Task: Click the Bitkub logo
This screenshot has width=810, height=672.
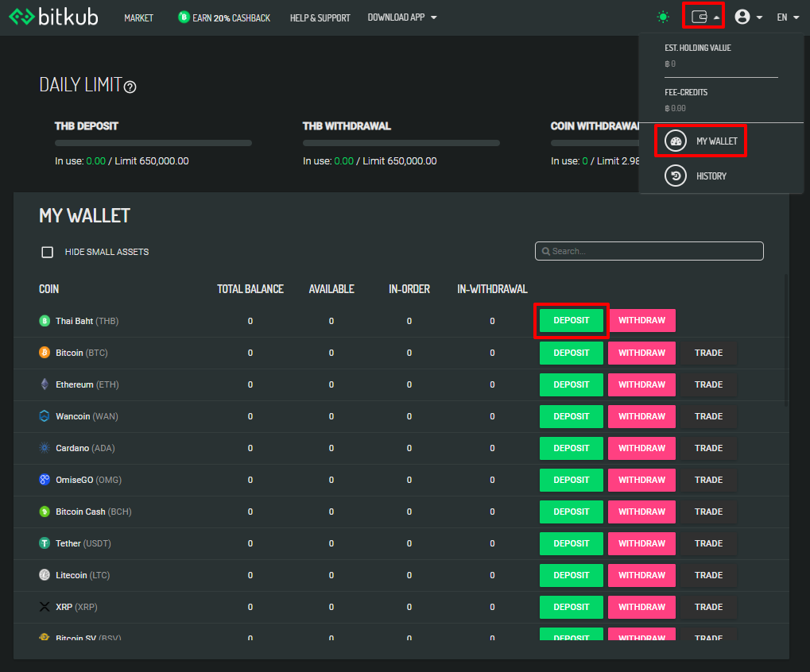Action: 54,17
